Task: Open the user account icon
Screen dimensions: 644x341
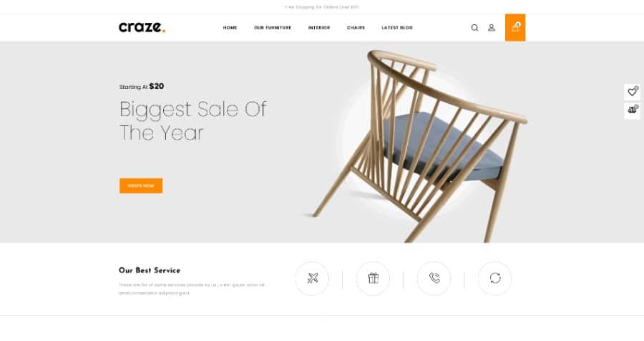Action: pos(491,27)
